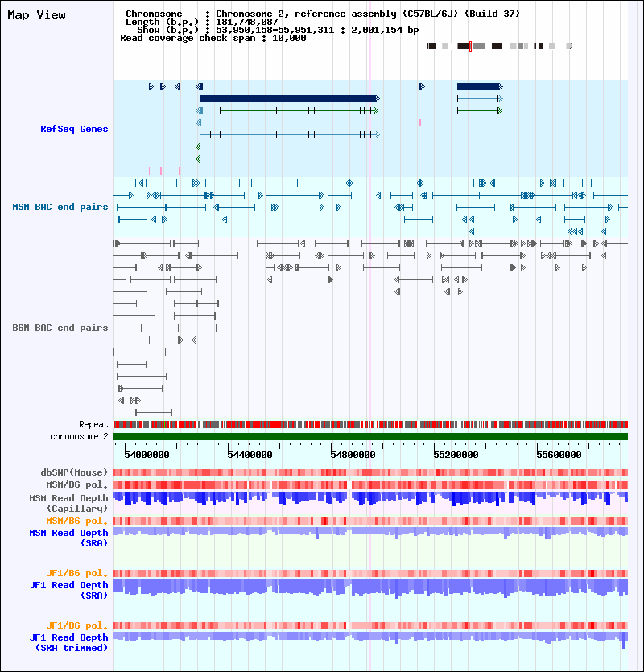Select the long green transcript with exon ticks
The width and height of the screenshot is (644, 672).
click(299, 110)
